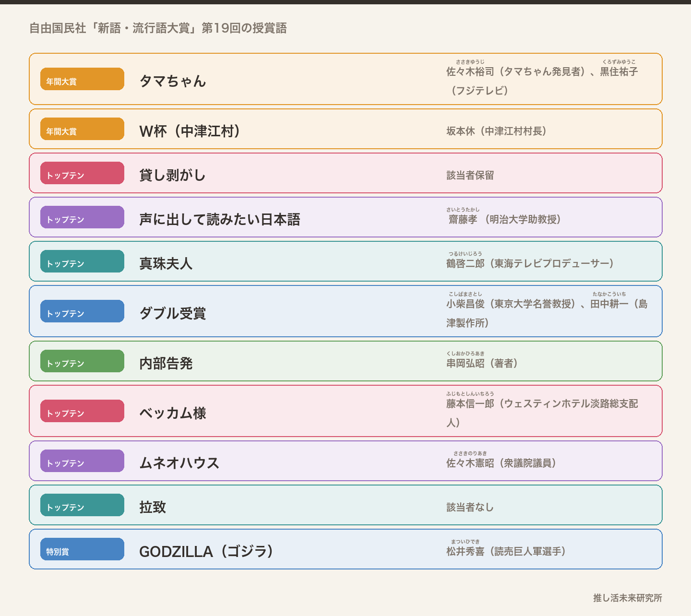Click the text 該当者なし
This screenshot has height=616, width=691.
[470, 507]
